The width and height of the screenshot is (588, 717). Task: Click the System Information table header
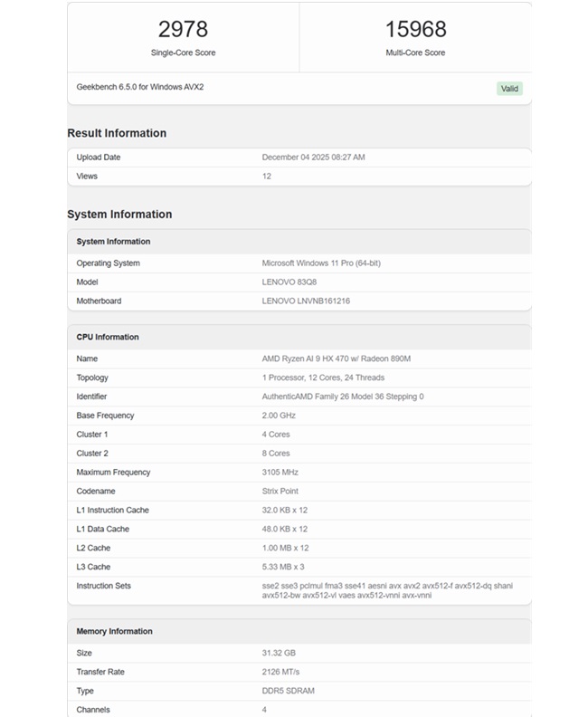pos(114,242)
